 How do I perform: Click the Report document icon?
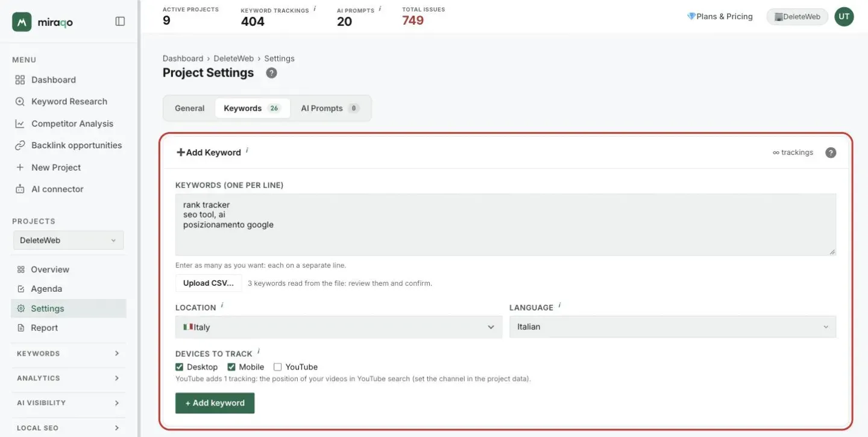click(21, 328)
